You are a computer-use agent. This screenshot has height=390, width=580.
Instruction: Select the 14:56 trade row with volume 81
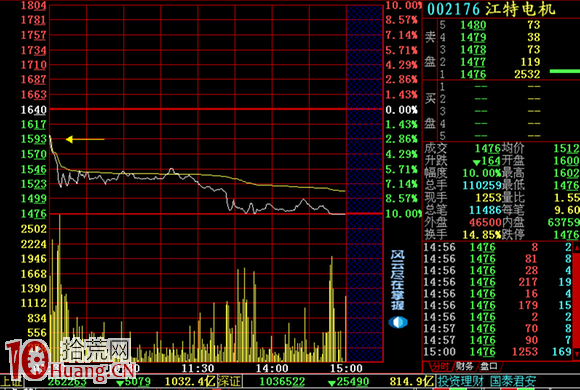tap(498, 259)
